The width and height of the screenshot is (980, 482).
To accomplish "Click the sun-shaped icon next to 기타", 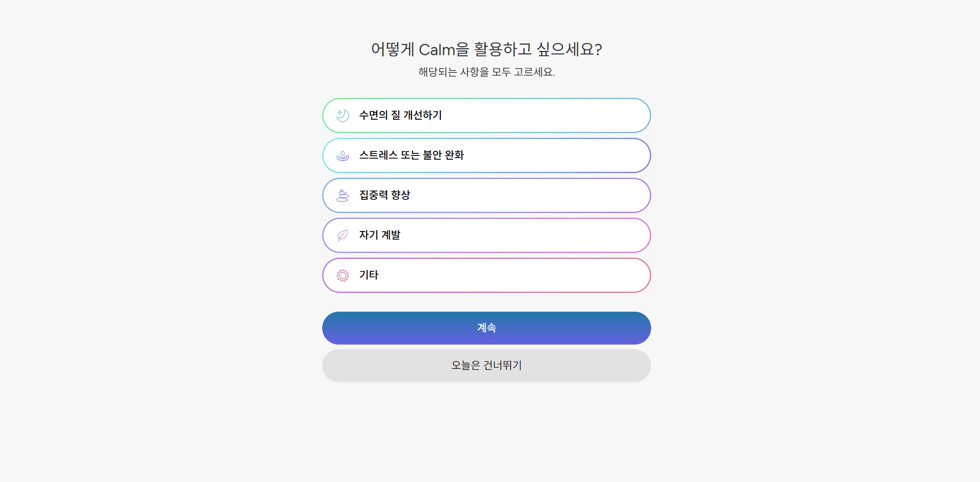I will 343,275.
